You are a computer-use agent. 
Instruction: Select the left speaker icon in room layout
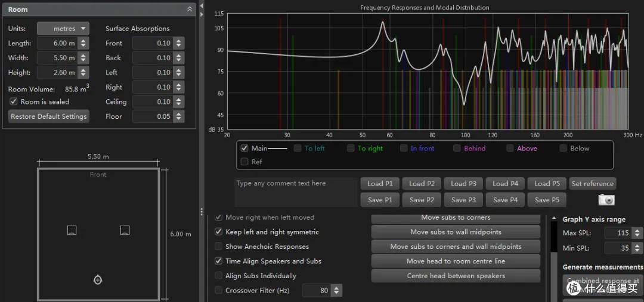72,230
